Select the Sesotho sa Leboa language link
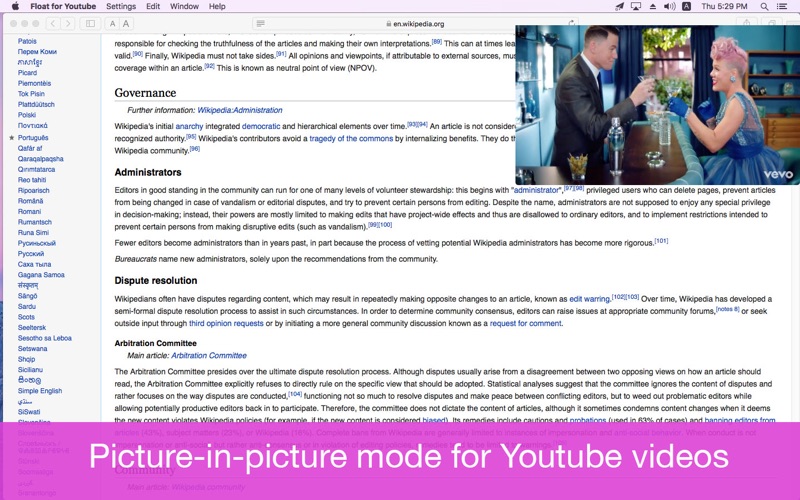This screenshot has width=800, height=500. [45, 338]
